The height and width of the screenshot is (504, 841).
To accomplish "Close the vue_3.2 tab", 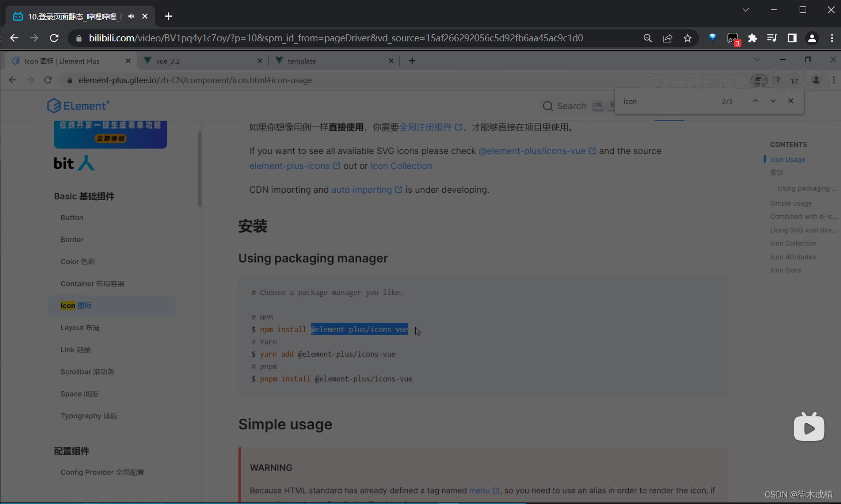I will coord(259,61).
